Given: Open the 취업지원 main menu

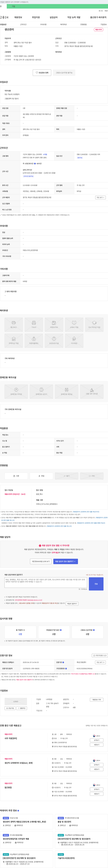Looking at the screenshot, I should point(36,17).
